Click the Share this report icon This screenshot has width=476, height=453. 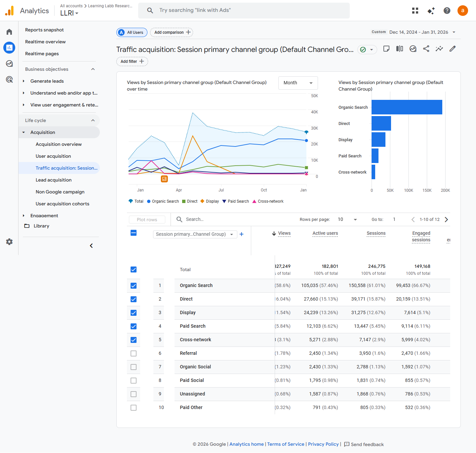click(x=426, y=49)
